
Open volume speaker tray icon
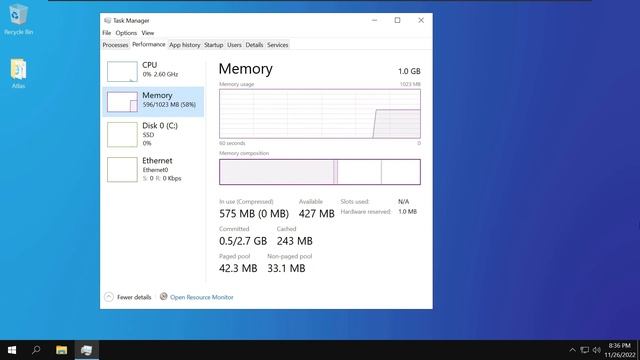(596, 350)
